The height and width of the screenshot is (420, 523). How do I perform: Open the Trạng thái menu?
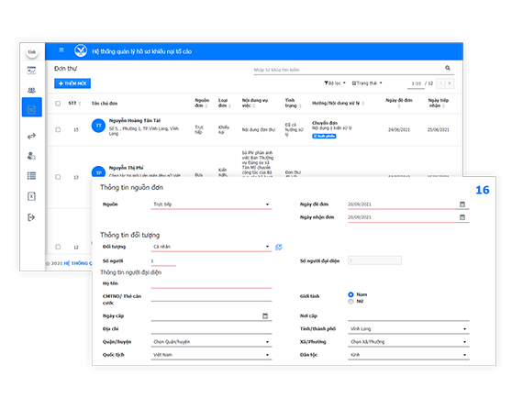(367, 83)
